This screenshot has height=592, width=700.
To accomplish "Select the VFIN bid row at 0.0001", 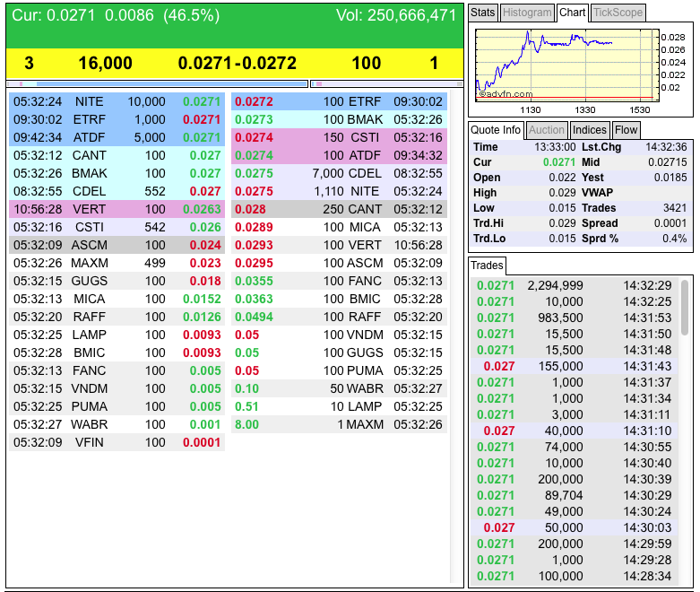I will pos(117,442).
